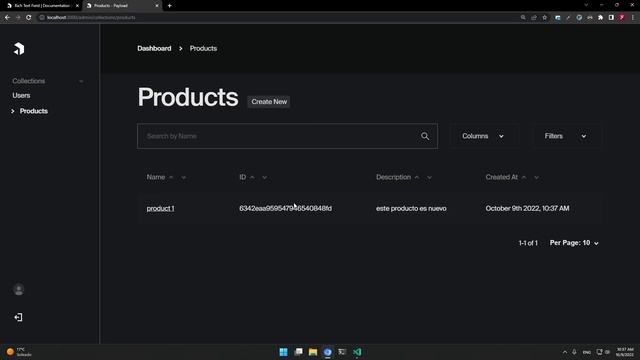
Task: Sort the Description column ascending
Action: click(417, 177)
